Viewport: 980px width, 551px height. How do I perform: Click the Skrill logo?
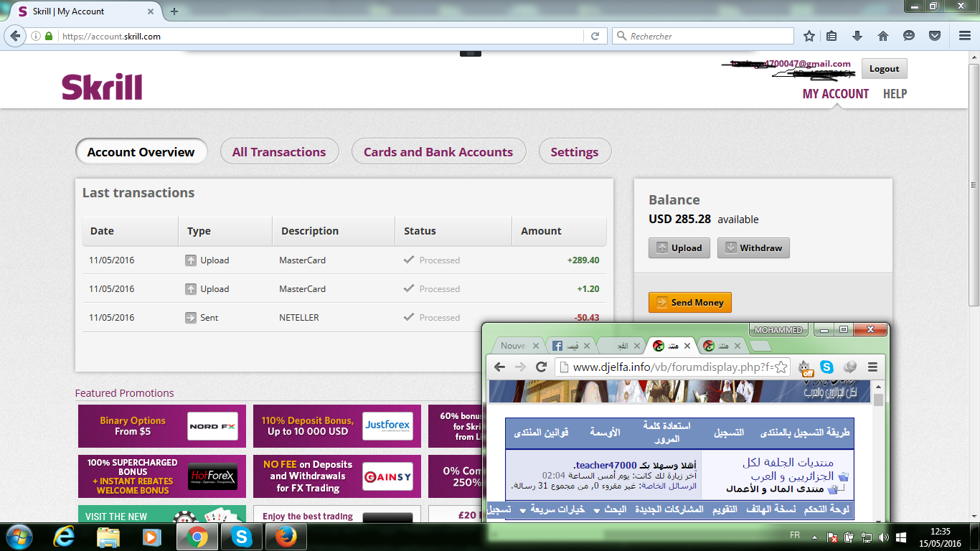(102, 87)
